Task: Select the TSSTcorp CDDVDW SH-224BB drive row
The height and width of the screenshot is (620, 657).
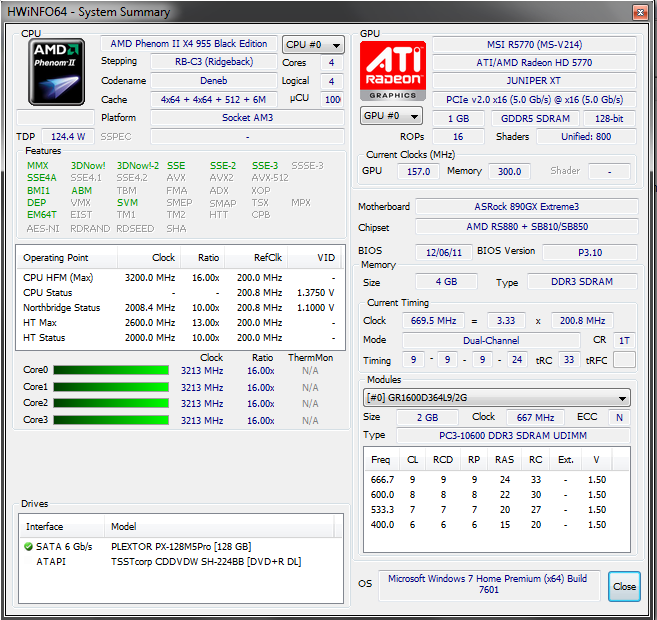Action: point(180,561)
